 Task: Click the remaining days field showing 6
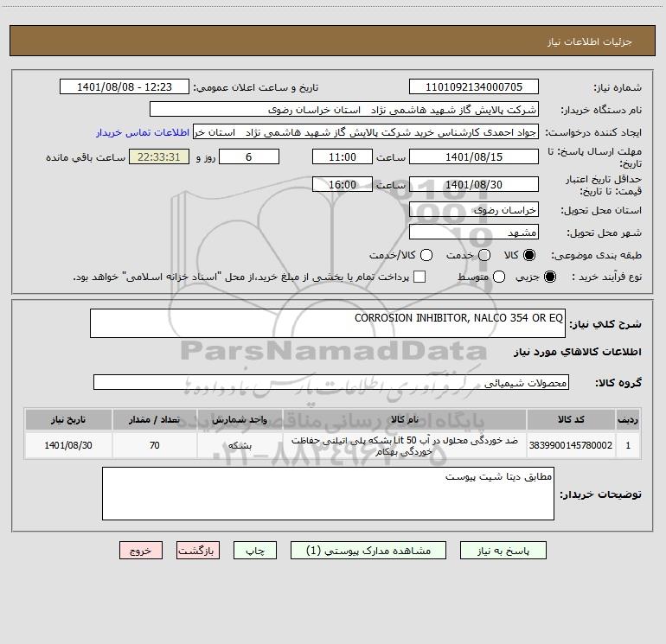(x=249, y=157)
